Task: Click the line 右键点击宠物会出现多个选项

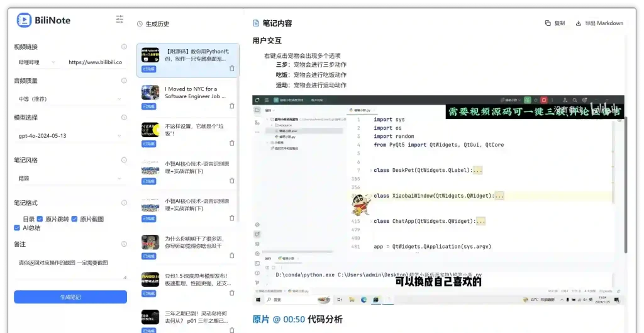Action: click(303, 56)
